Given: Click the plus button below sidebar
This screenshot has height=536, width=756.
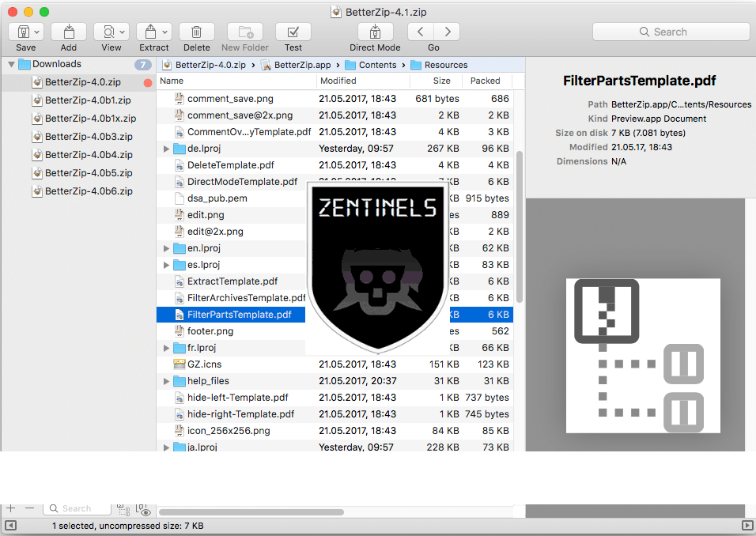Looking at the screenshot, I should pos(11,508).
